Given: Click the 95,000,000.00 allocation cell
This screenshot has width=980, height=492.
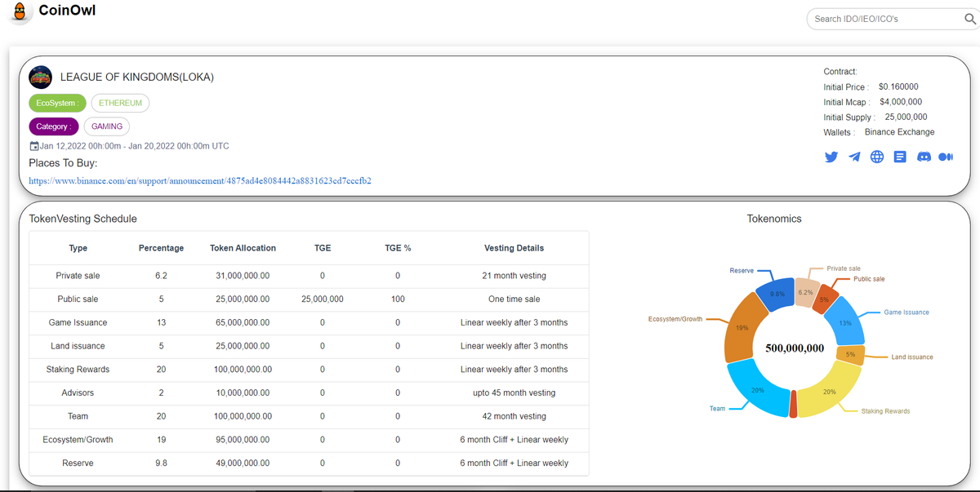Looking at the screenshot, I should click(243, 440).
